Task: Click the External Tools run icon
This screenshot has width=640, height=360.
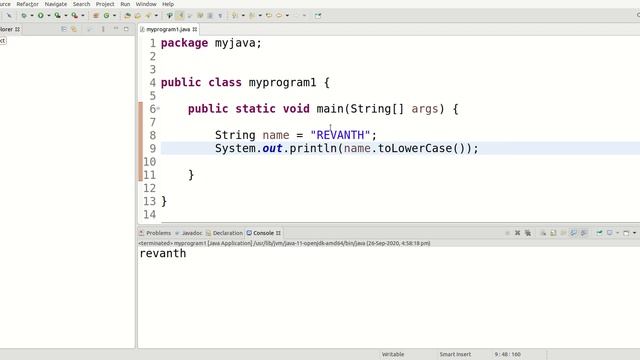Action: (x=75, y=16)
